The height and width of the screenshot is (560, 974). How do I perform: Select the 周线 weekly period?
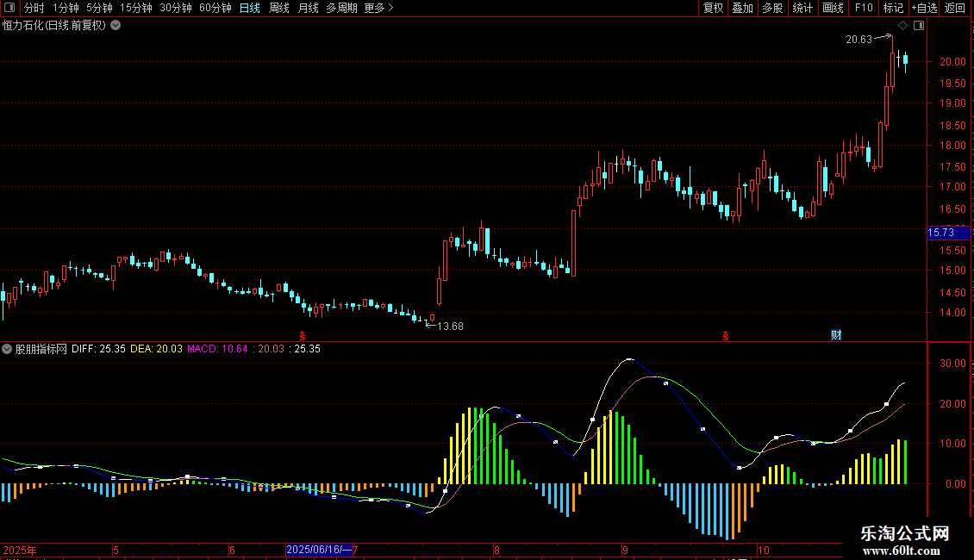coord(278,8)
